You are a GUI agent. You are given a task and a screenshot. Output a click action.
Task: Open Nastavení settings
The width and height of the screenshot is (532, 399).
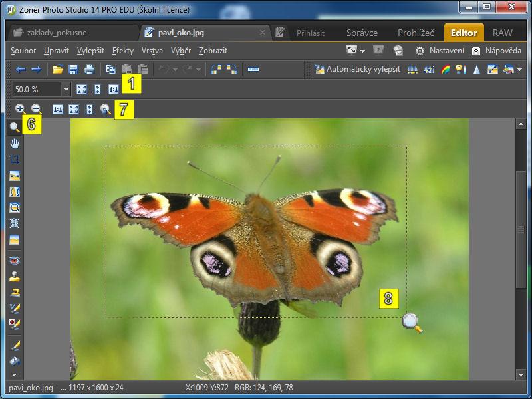click(440, 51)
